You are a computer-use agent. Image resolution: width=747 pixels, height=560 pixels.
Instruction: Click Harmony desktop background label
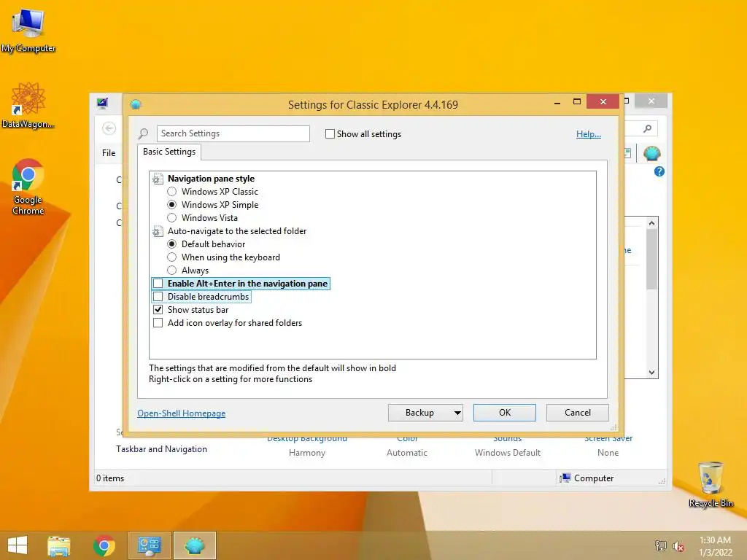pos(307,452)
